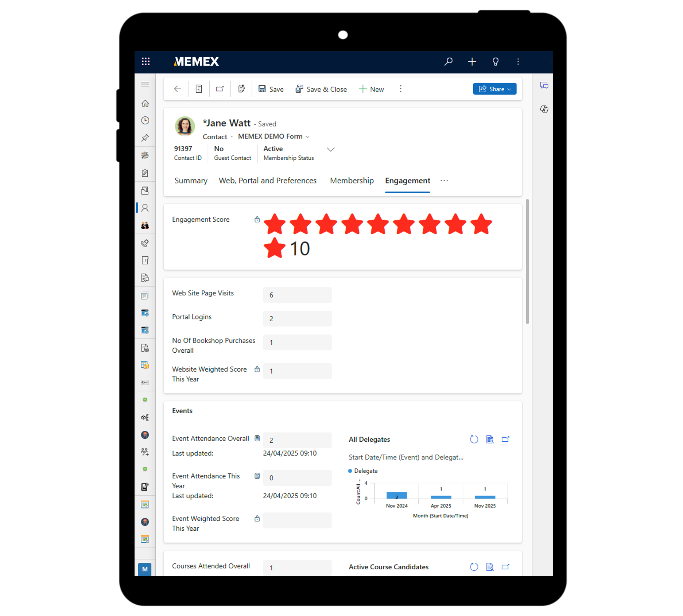View records for All Delegates chart

point(490,439)
